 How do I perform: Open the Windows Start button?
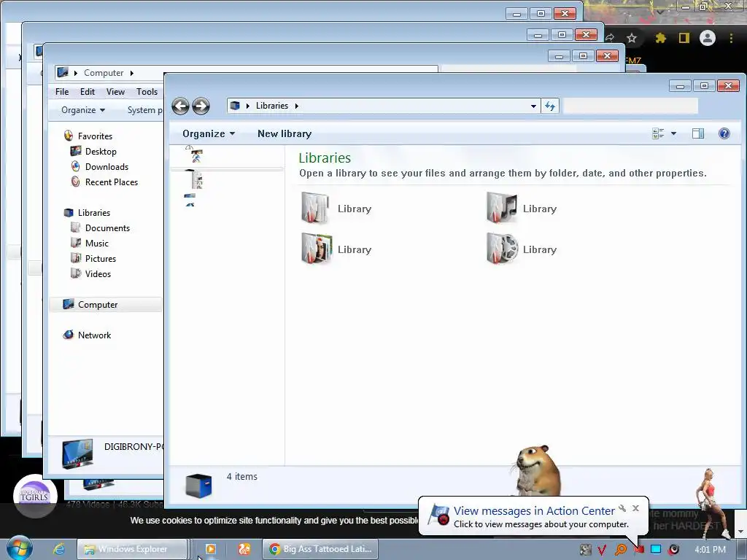click(19, 548)
